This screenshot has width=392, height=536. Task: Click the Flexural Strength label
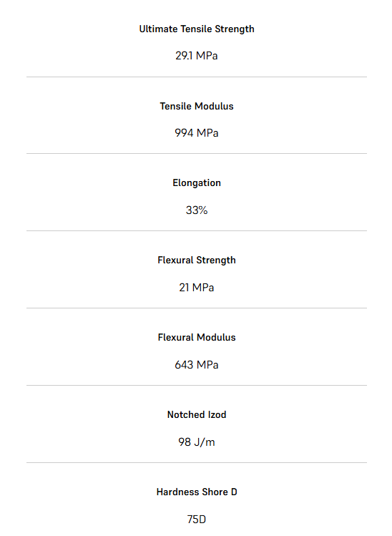pos(197,260)
